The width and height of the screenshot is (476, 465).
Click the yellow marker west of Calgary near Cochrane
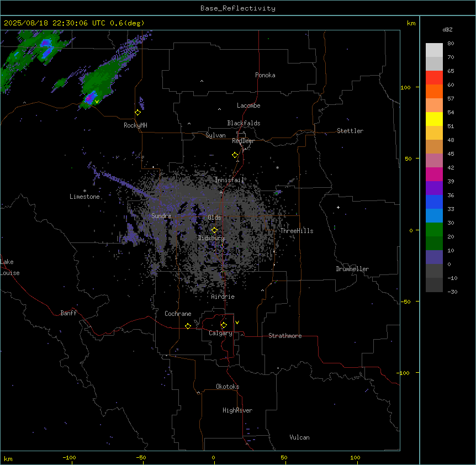(x=188, y=326)
